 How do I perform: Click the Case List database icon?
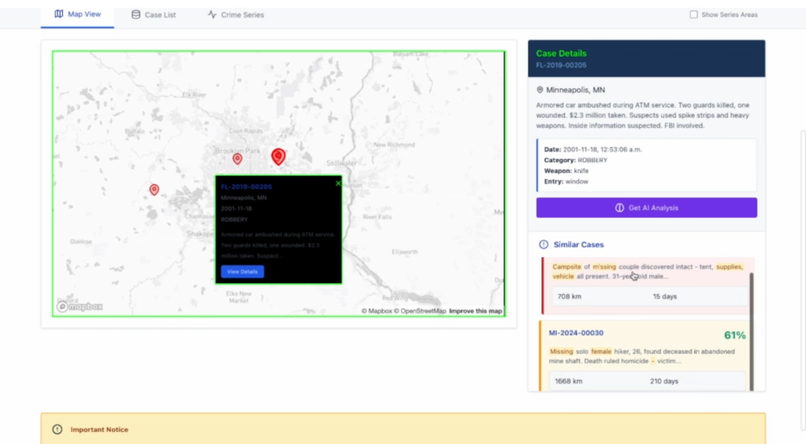(x=136, y=15)
